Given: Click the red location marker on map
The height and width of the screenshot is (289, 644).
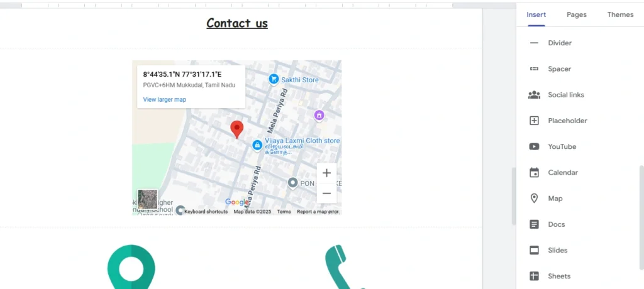Looking at the screenshot, I should (236, 129).
